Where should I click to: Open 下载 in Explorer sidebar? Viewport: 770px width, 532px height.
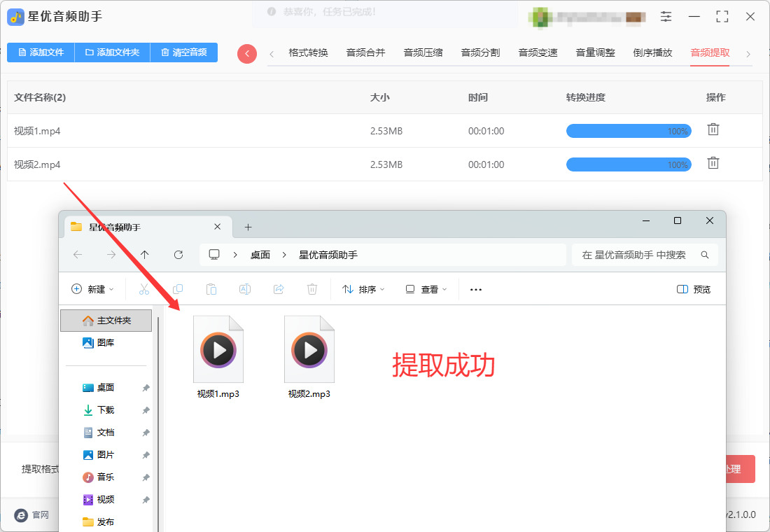tap(106, 409)
